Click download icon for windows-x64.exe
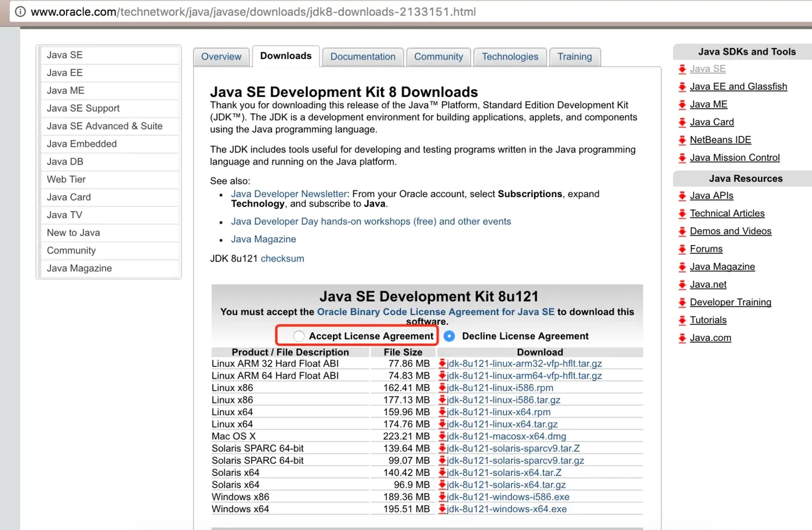 point(442,509)
